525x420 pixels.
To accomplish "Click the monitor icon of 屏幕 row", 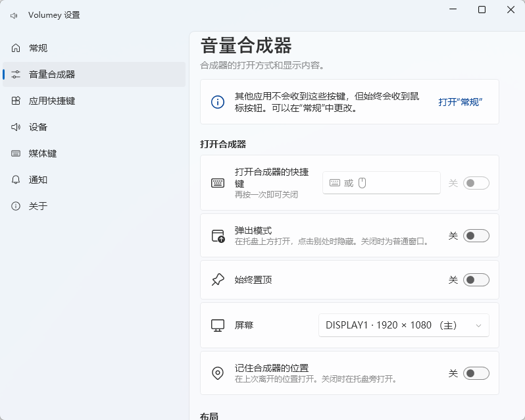I will point(218,325).
